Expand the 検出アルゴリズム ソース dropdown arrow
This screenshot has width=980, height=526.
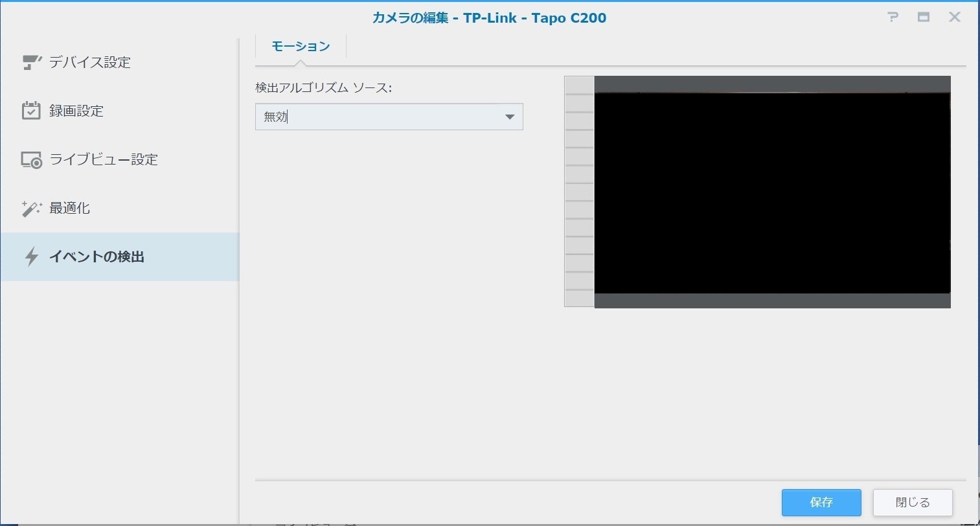pos(509,117)
